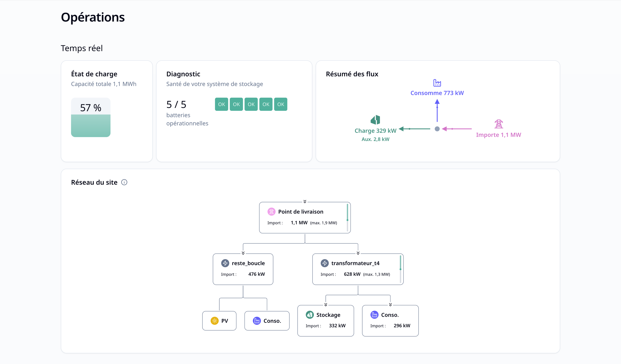
Task: Click the battery icon above Charge 329 kW
Action: point(375,120)
